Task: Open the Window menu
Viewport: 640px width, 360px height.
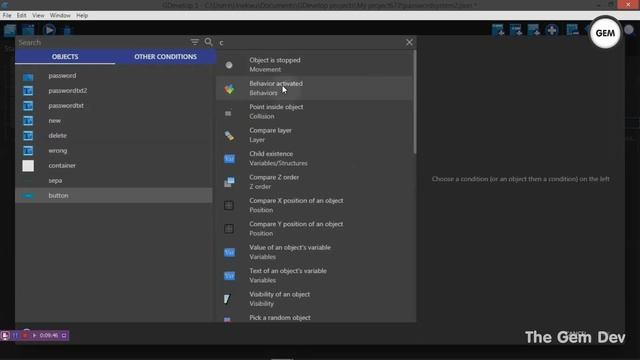Action: pos(60,16)
